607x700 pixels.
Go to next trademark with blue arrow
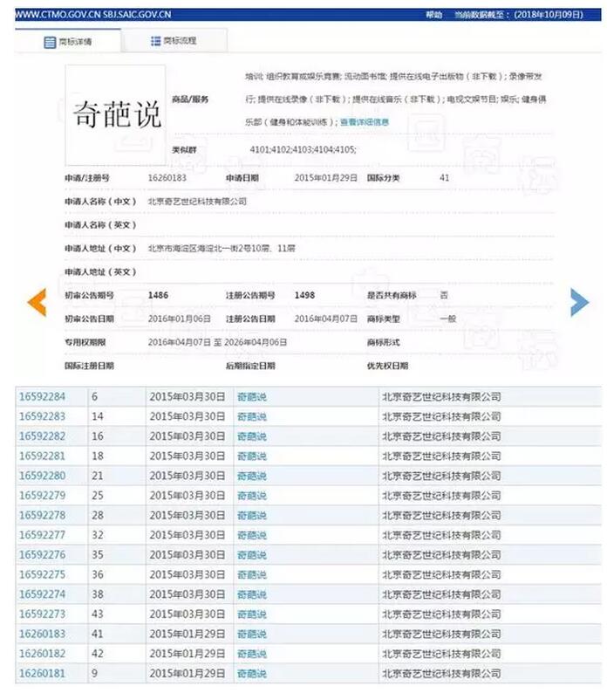[x=579, y=302]
